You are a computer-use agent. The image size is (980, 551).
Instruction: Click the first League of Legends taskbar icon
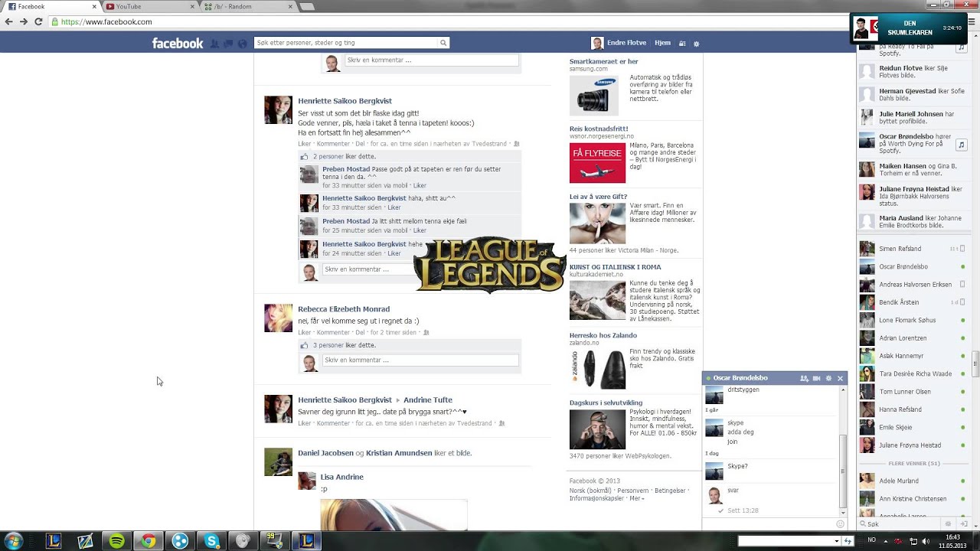click(54, 541)
